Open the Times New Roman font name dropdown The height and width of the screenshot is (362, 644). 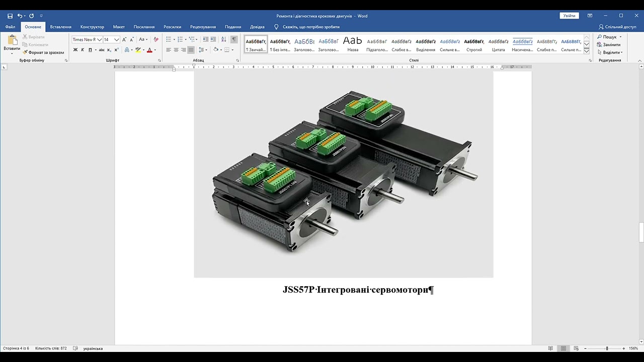pyautogui.click(x=100, y=40)
